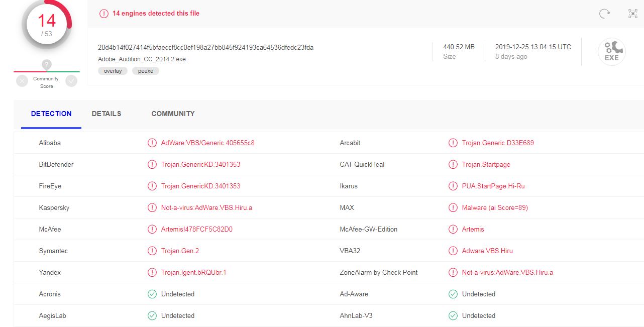The width and height of the screenshot is (644, 327).
Task: Click the FireEye detection warning icon
Action: click(152, 186)
